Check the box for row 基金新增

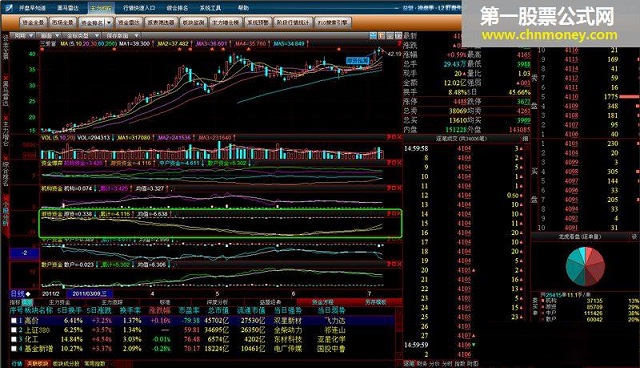coord(14,349)
